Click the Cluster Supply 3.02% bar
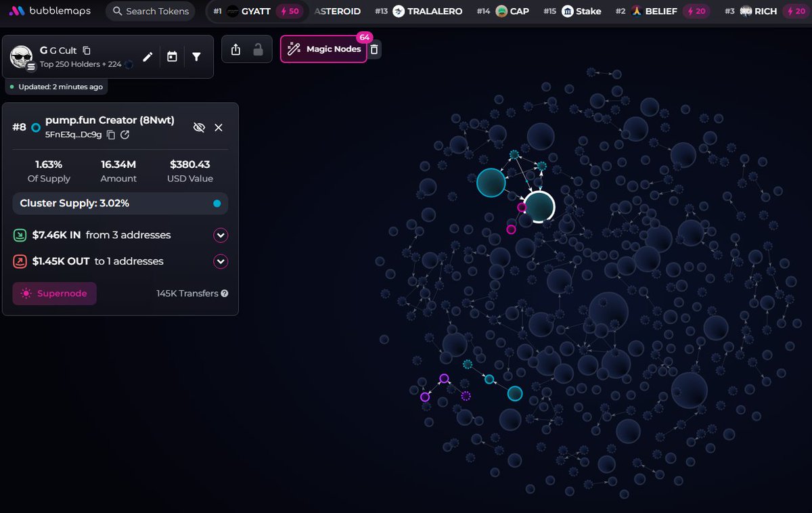 (x=120, y=203)
